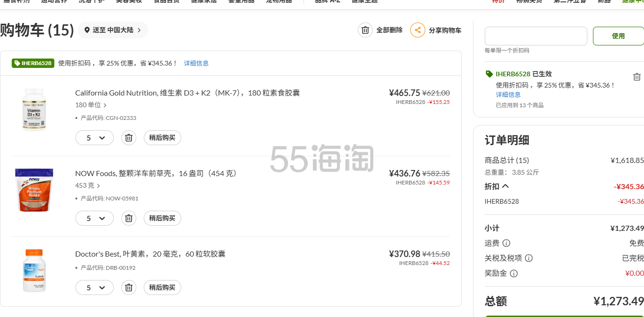Click the 使用 apply code button
The height and width of the screenshot is (317, 644).
(x=618, y=36)
